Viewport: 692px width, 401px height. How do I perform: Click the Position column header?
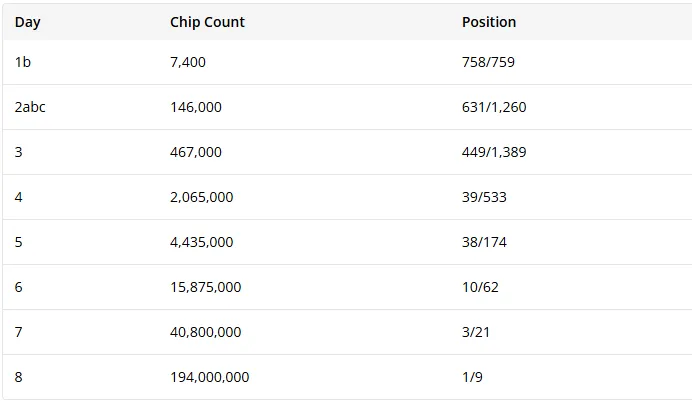[489, 22]
